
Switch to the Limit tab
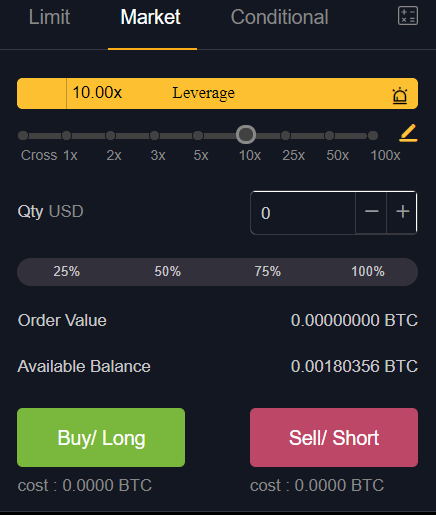click(49, 17)
